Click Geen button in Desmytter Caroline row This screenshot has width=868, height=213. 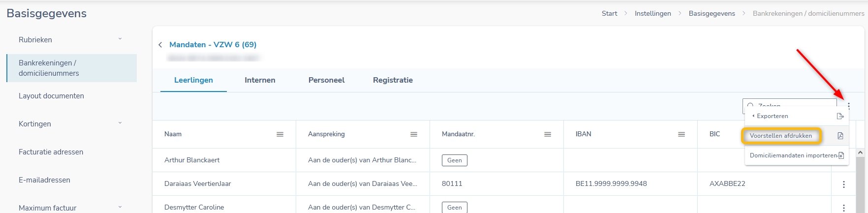(x=455, y=208)
